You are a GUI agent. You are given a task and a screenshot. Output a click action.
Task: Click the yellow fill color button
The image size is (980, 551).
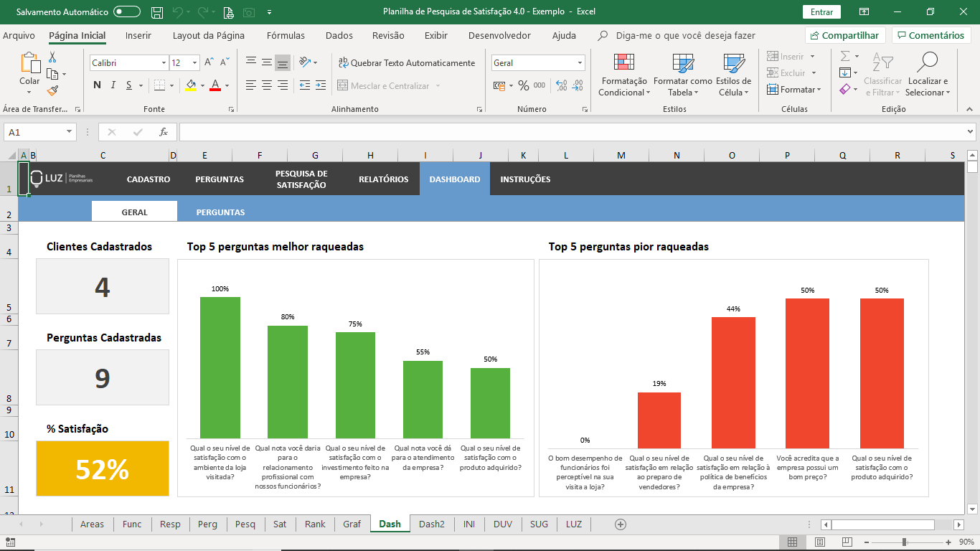click(x=191, y=85)
